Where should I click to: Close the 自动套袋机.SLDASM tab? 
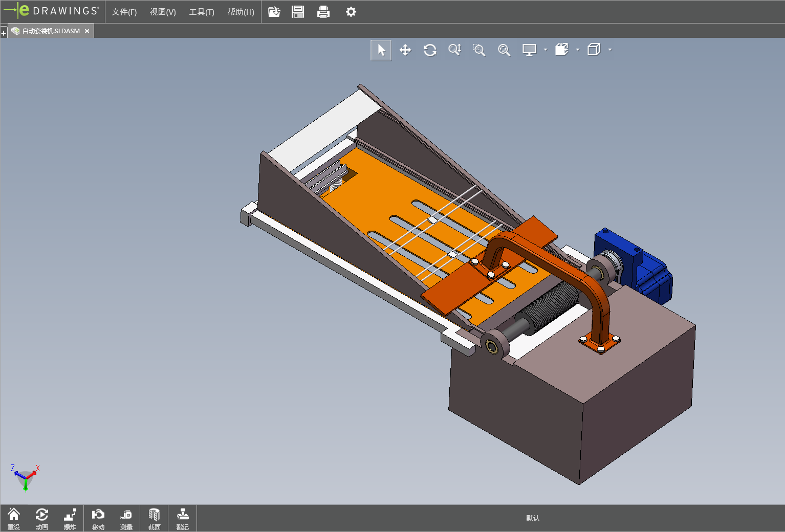pyautogui.click(x=87, y=31)
